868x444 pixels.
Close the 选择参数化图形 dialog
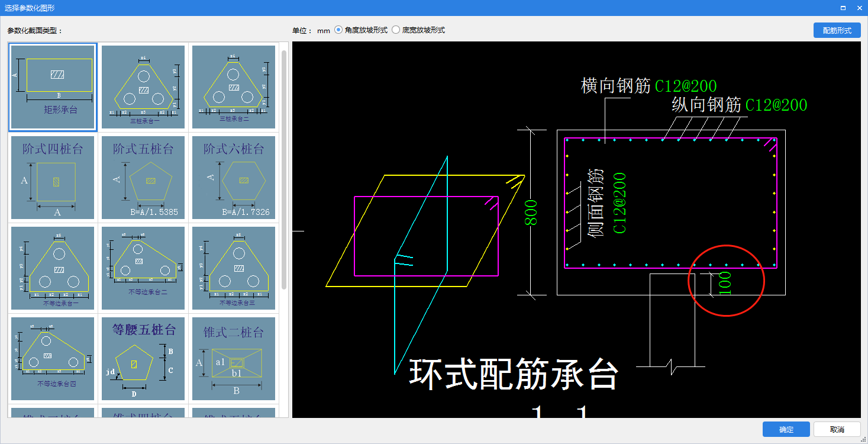859,8
